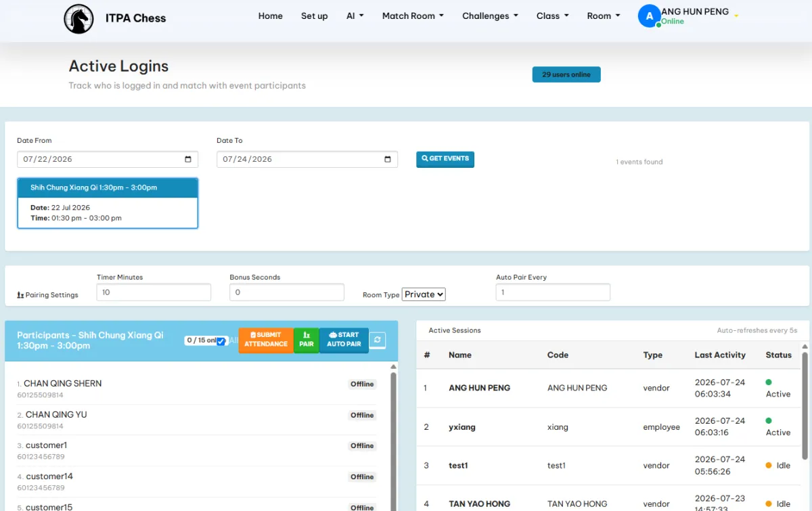Click test1 session name cell
The image size is (812, 511).
tap(458, 466)
